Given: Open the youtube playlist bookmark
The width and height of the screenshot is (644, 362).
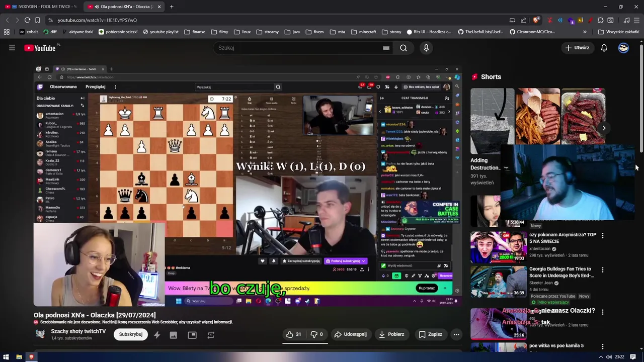Looking at the screenshot, I should 160,32.
